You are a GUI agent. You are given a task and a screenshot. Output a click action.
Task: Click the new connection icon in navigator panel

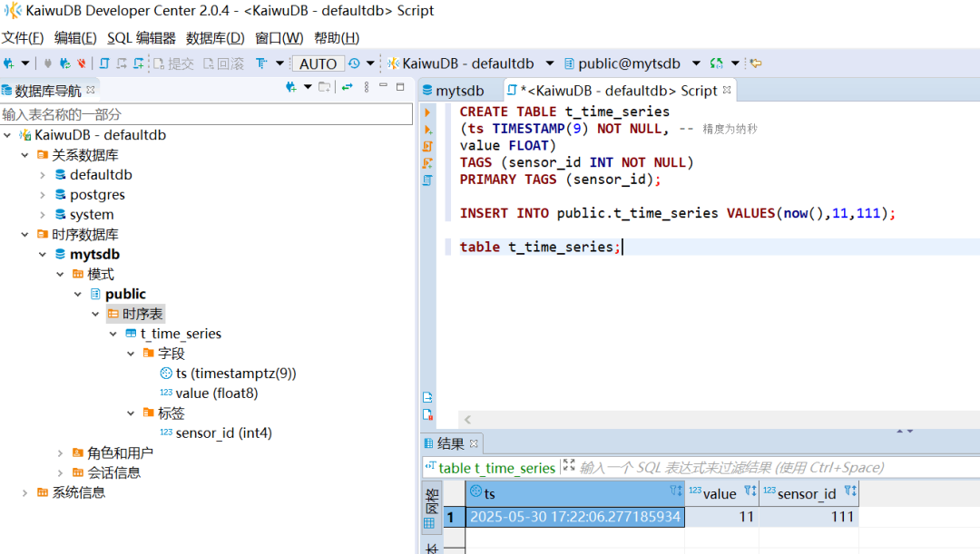[x=290, y=87]
